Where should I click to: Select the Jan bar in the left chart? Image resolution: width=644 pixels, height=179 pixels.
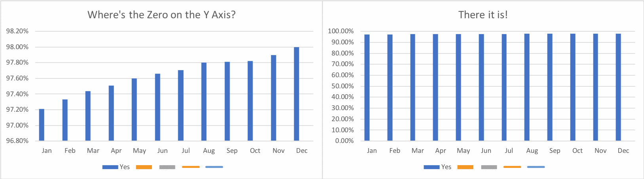tap(42, 125)
